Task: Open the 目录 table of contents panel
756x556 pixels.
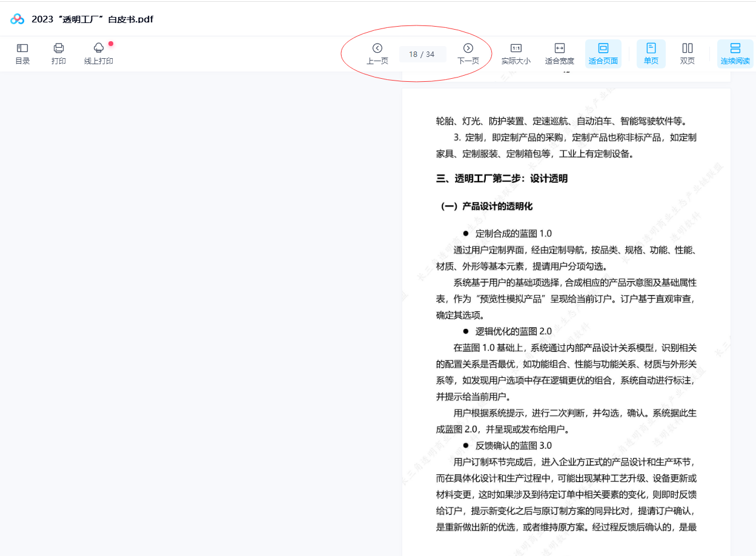Action: 22,53
